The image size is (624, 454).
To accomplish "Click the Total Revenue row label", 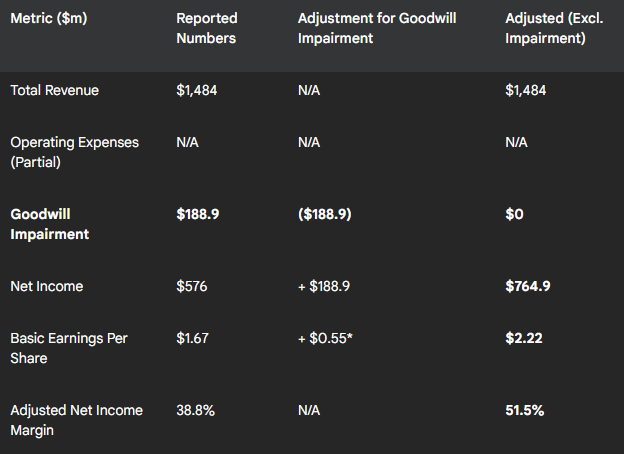I will pos(55,90).
